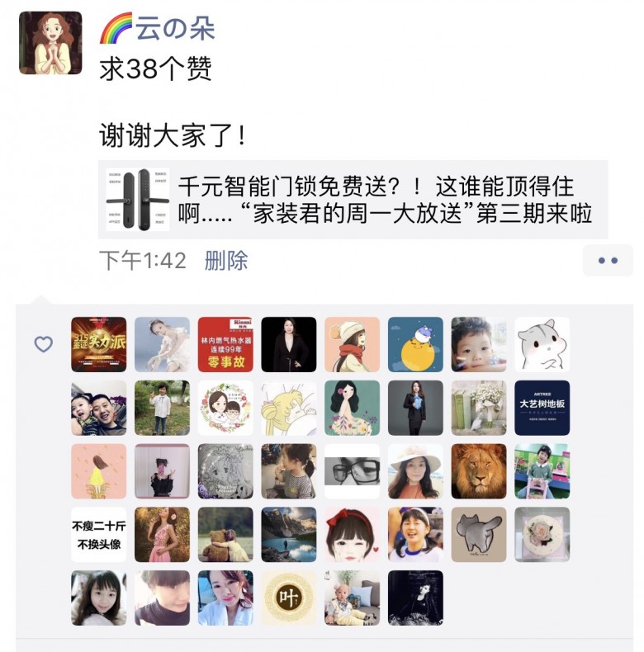Tap the two-dot comment and like button
This screenshot has height=652, width=644.
(608, 261)
